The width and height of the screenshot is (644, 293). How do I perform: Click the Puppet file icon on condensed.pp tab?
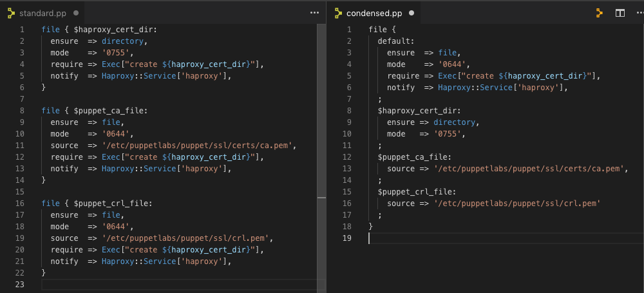339,13
